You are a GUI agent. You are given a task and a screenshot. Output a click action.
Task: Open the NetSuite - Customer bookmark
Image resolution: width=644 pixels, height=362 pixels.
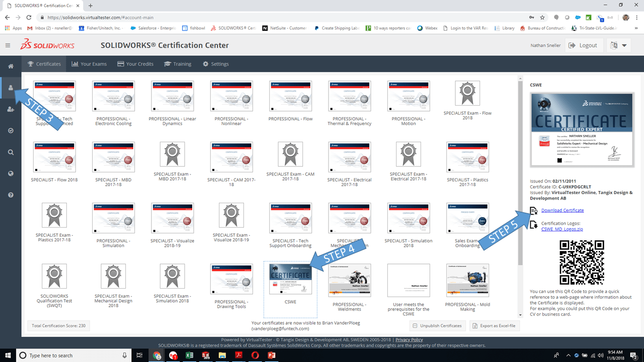click(284, 28)
